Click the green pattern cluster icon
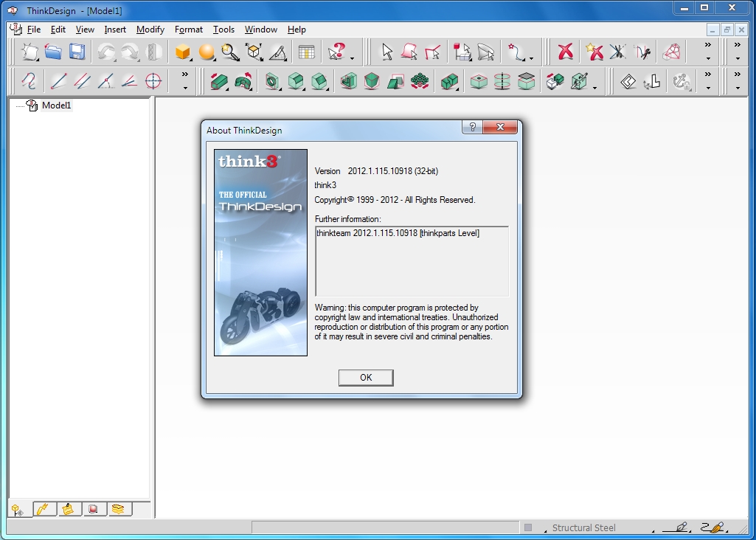This screenshot has height=540, width=756. (x=420, y=81)
